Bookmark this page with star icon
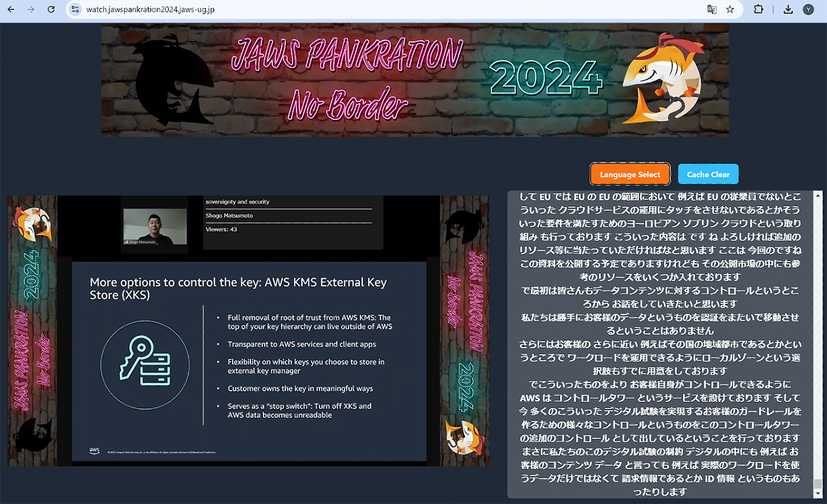Image resolution: width=827 pixels, height=504 pixels. pos(730,9)
